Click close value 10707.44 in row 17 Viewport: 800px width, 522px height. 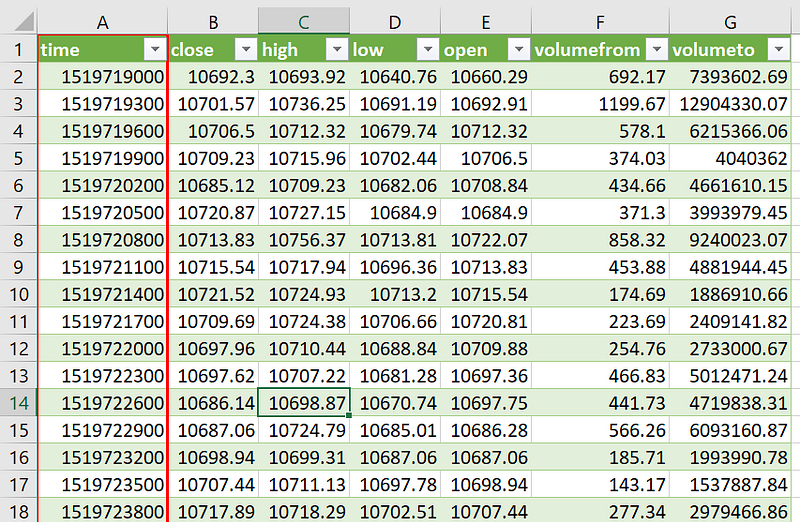tap(216, 485)
